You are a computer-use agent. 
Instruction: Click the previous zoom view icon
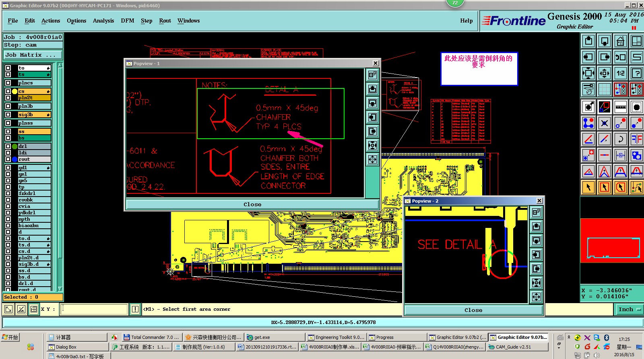621,57
